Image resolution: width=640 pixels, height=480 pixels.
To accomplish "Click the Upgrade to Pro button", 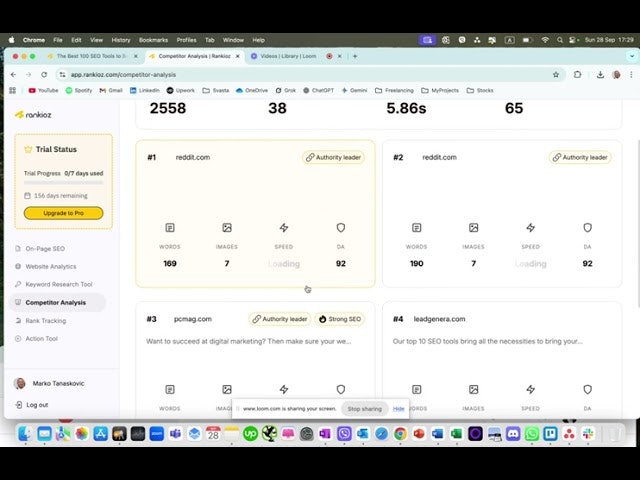I will pyautogui.click(x=63, y=213).
